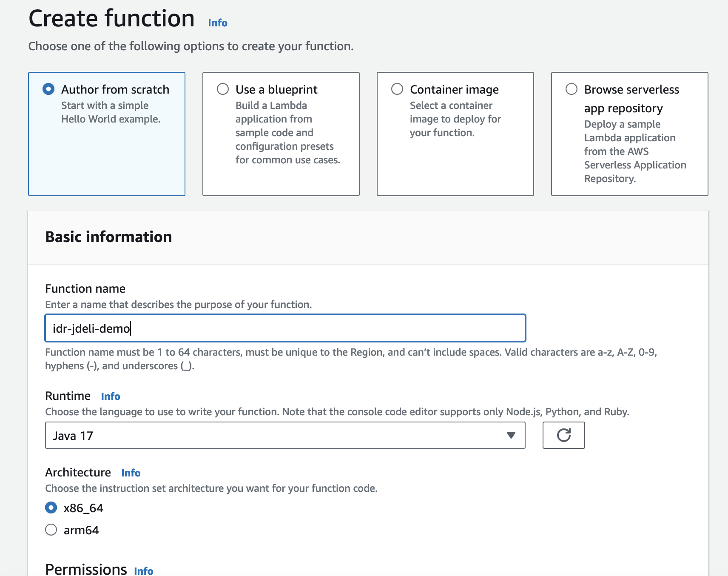Screen dimensions: 728x576
Task: Expand the Permissions section
Action: (85, 569)
